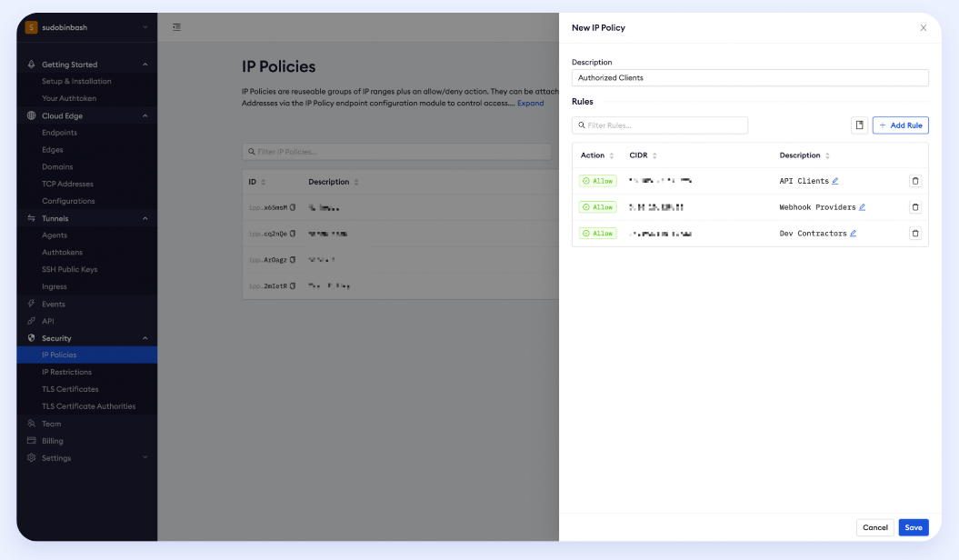Open the sudobinbash account dropdown

point(145,27)
